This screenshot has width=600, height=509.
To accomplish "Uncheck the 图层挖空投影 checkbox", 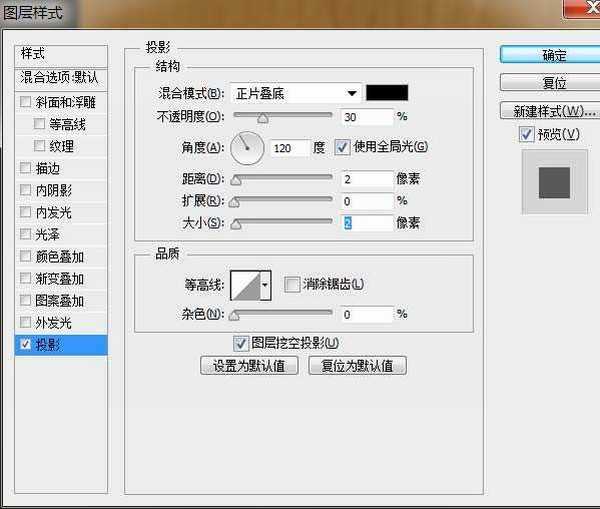I will (240, 343).
